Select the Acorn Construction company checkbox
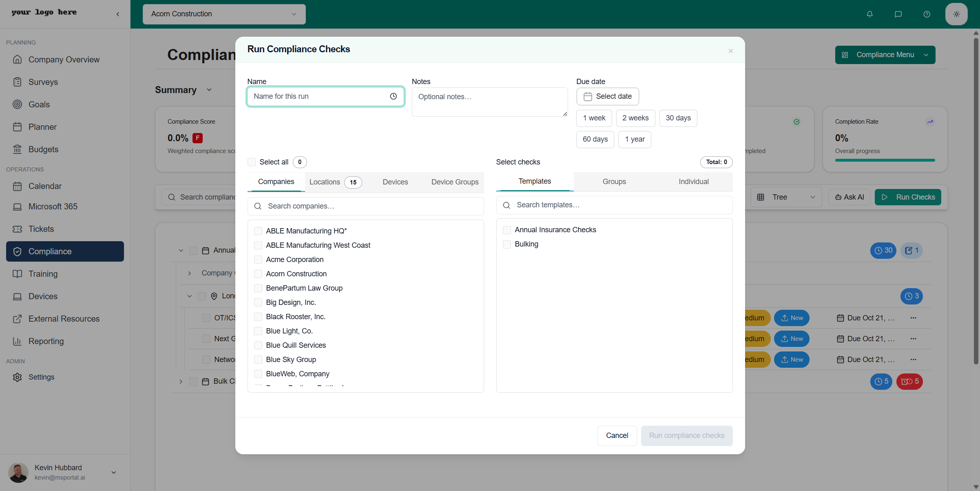Screen dimensions: 980x491 pyautogui.click(x=258, y=273)
